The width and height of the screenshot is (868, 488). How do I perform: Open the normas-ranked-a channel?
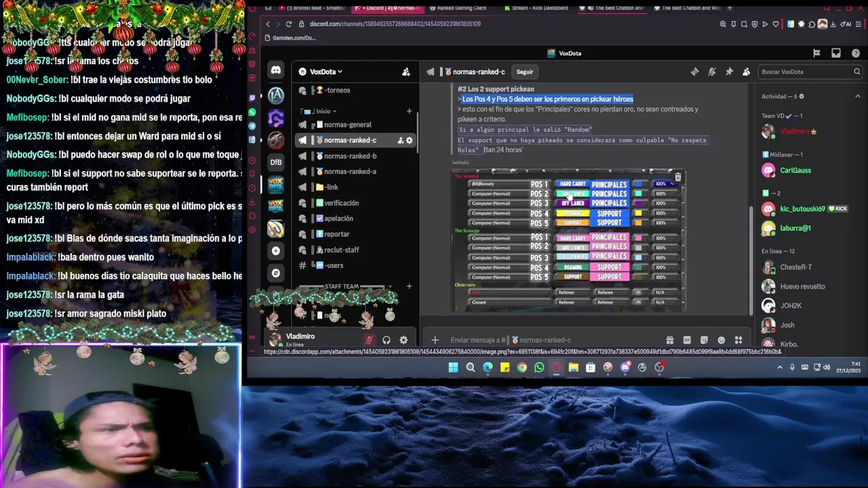point(357,171)
